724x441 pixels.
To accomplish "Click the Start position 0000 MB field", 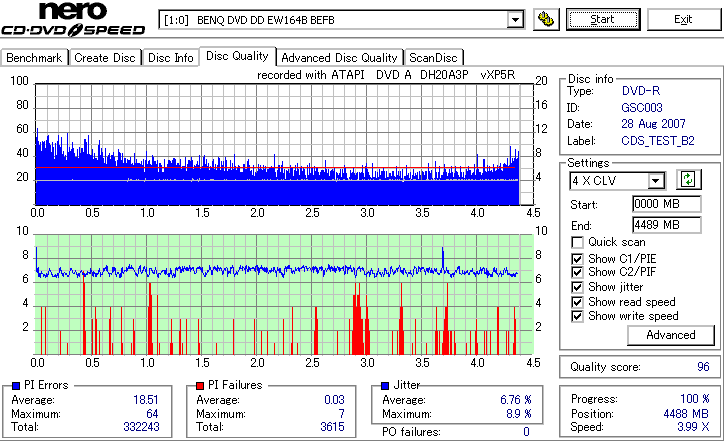I will [666, 204].
